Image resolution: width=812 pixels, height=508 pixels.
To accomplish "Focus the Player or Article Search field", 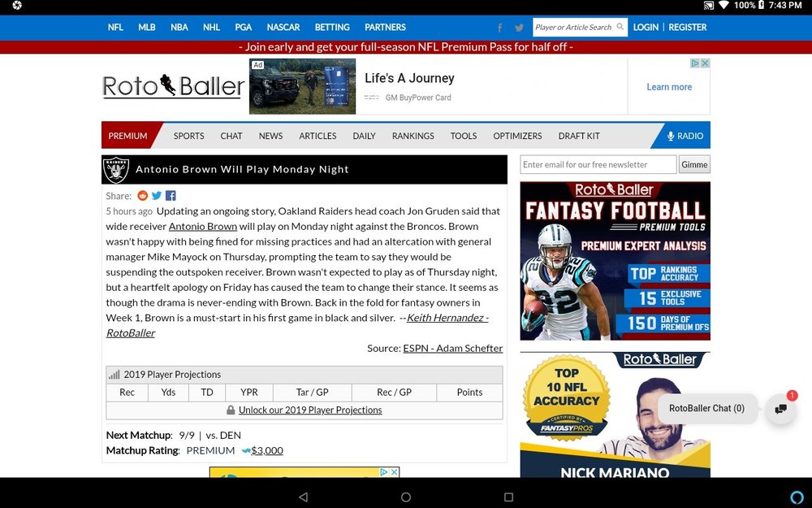I will [x=580, y=27].
